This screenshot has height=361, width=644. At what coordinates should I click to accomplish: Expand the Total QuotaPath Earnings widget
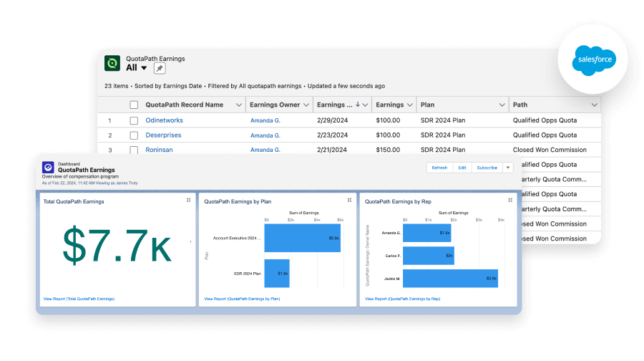point(188,201)
